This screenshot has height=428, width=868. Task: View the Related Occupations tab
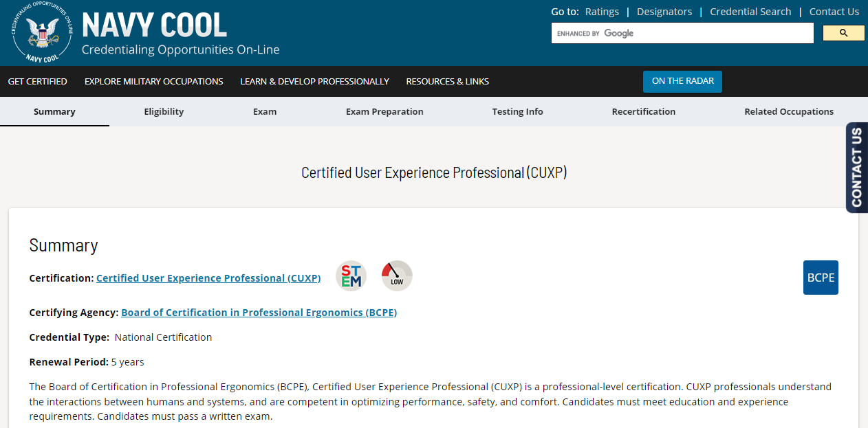(789, 111)
